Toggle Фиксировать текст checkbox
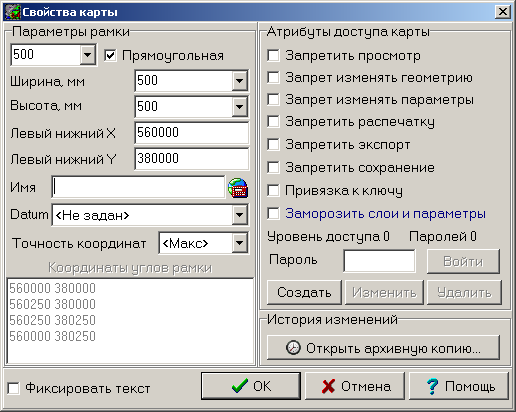Screen dimensions: 516x412 pos(13,388)
